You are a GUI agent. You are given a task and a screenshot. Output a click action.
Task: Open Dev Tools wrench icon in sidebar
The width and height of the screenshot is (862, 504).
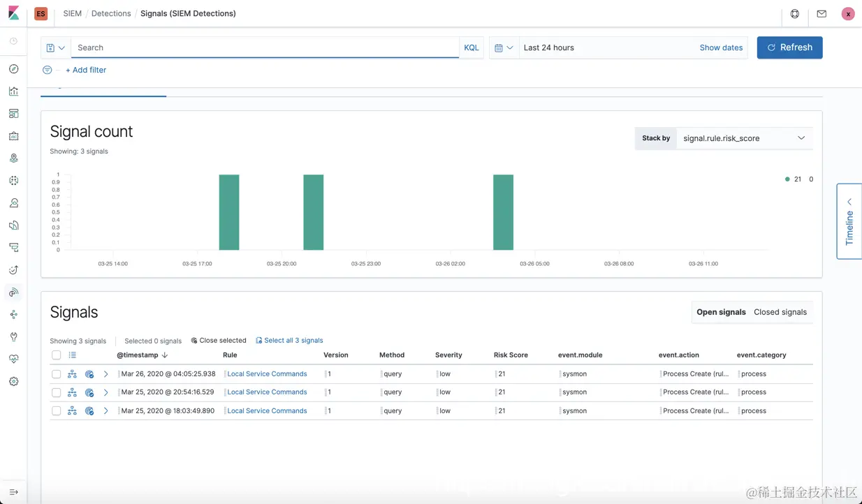click(x=13, y=336)
